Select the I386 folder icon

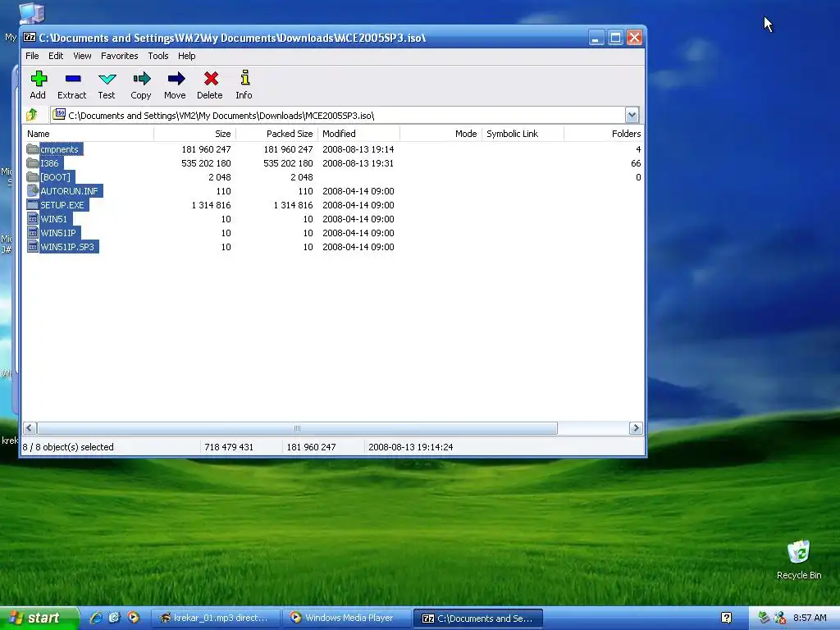(x=33, y=163)
